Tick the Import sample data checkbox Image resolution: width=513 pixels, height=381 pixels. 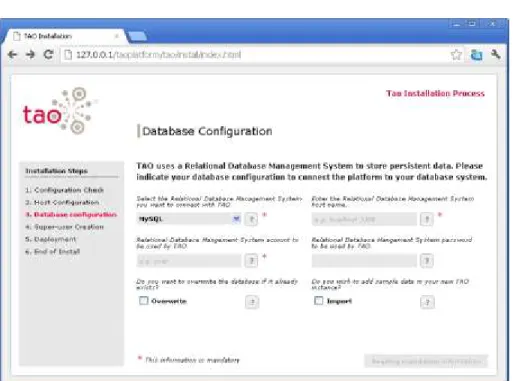pyautogui.click(x=319, y=301)
